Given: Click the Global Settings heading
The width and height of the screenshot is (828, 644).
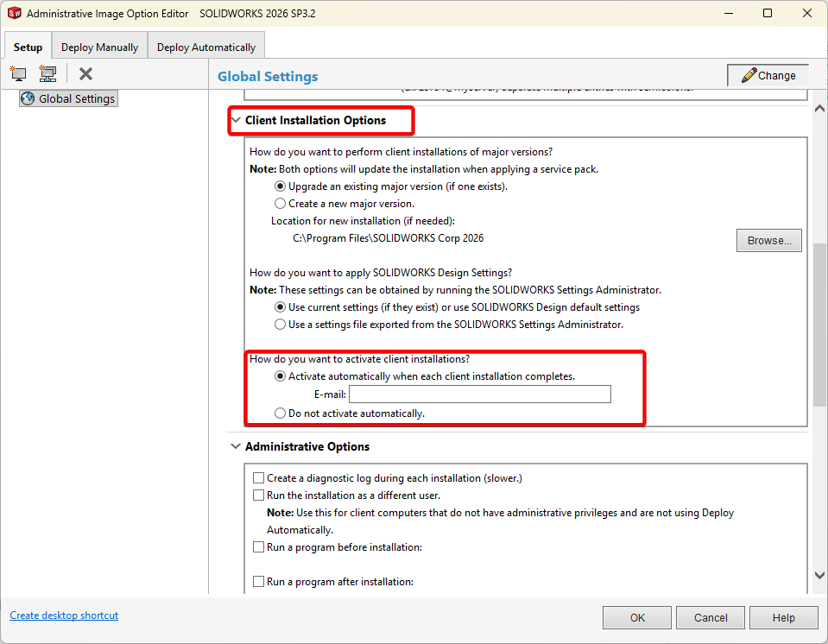Looking at the screenshot, I should (x=268, y=77).
